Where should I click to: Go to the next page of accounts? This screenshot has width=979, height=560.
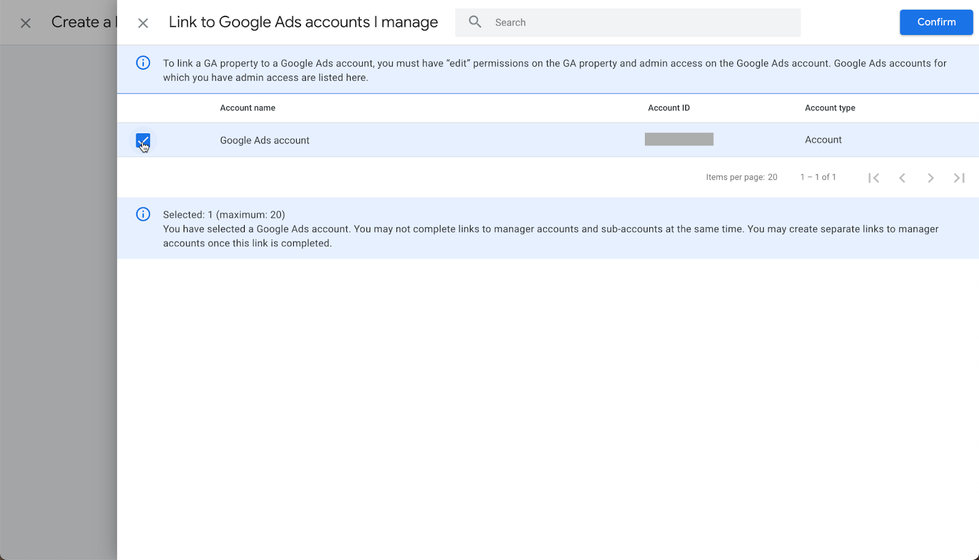point(931,178)
